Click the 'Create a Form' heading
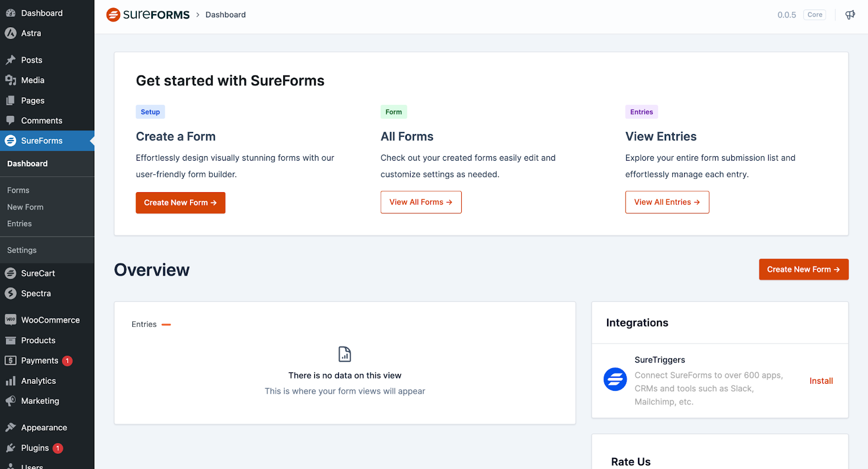The image size is (868, 469). 176,136
